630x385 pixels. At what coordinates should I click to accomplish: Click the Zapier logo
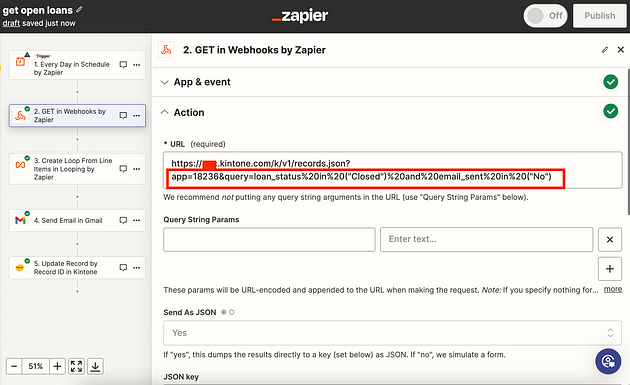tap(300, 16)
